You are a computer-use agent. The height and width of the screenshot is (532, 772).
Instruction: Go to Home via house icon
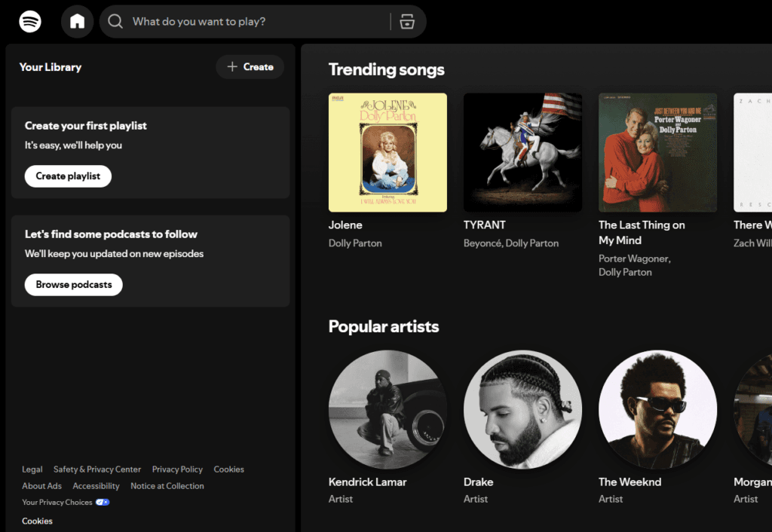coord(78,22)
